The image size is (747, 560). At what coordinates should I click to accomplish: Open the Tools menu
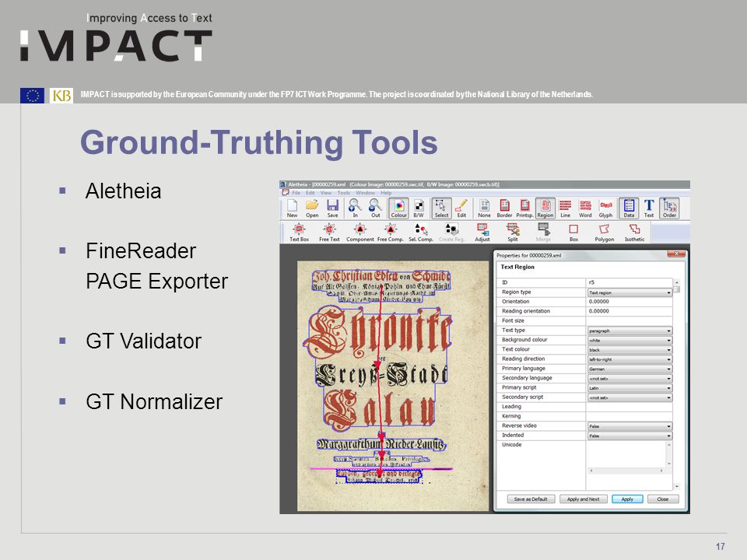(343, 193)
